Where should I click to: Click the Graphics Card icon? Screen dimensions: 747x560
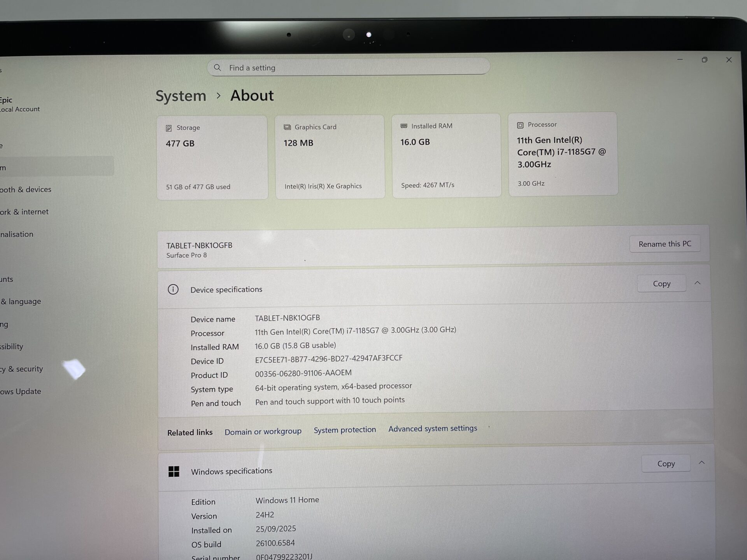tap(287, 127)
